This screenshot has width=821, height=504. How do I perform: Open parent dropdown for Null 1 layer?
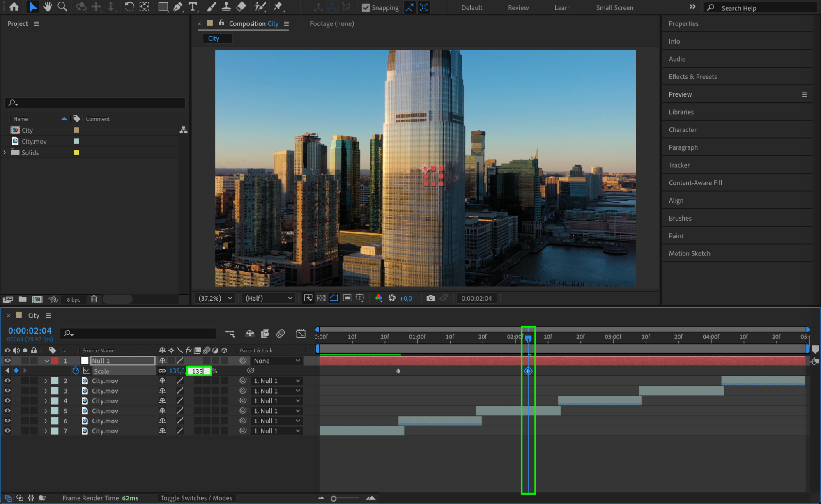coord(276,361)
